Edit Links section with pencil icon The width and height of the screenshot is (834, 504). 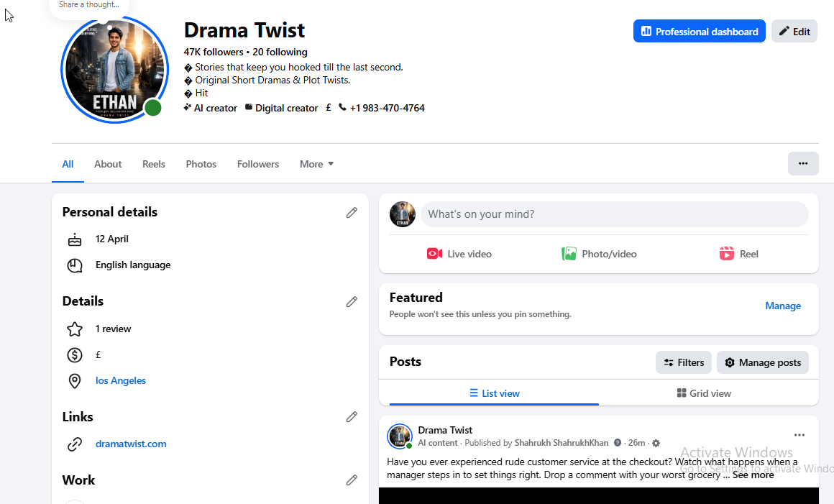click(352, 417)
